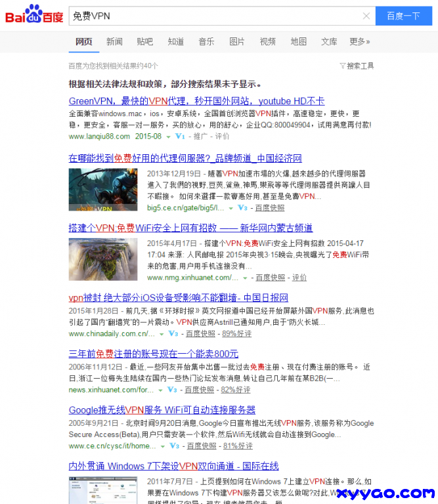Expand dropdown arrow next to big5.ce.cn URL

tap(230, 208)
